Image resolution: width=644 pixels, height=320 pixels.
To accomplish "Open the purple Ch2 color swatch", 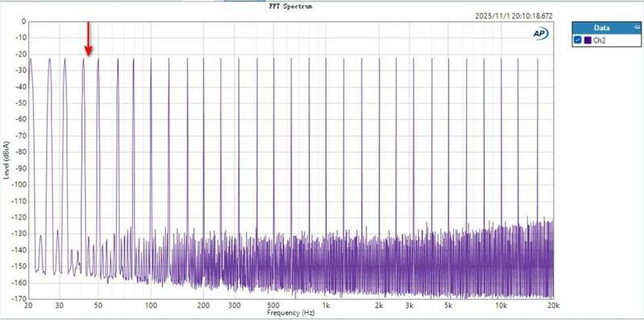I will pos(588,39).
